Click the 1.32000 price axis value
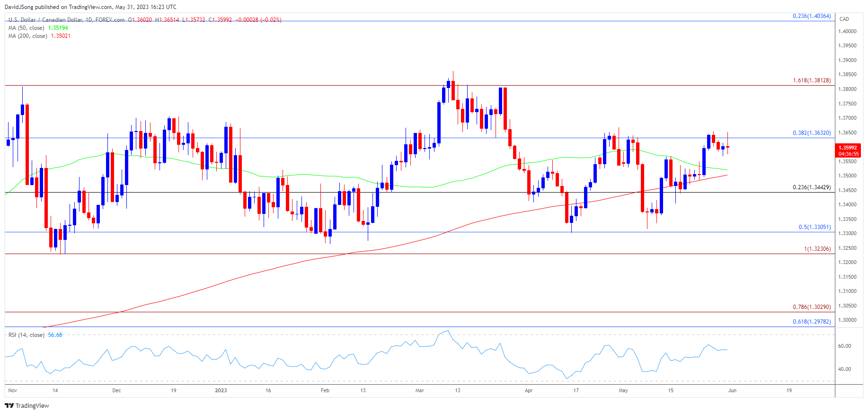This screenshot has width=868, height=414. tap(847, 263)
